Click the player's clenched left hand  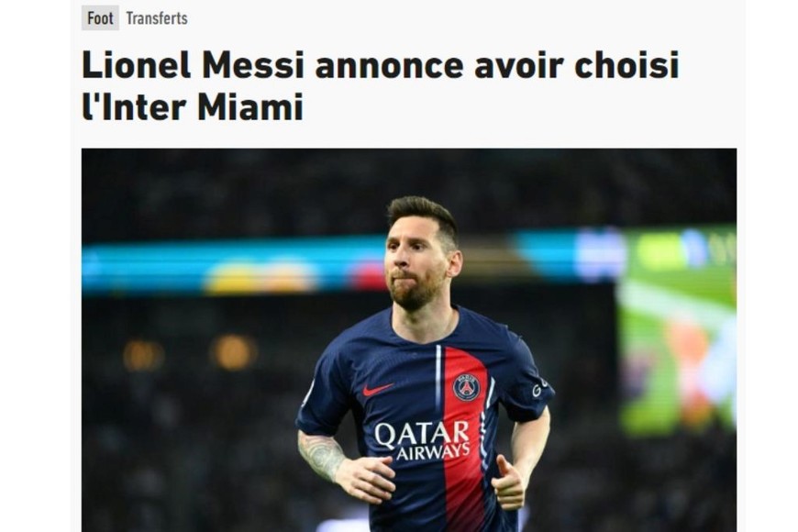point(507,484)
